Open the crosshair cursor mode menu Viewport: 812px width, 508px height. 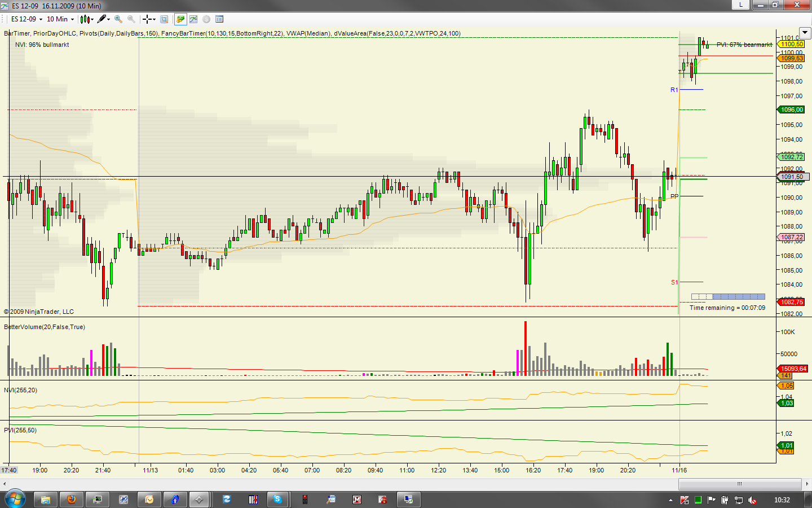click(x=149, y=19)
